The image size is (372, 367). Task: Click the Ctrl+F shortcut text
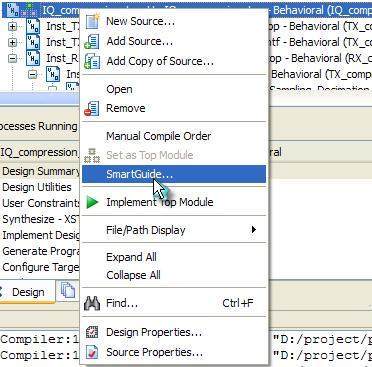[238, 303]
